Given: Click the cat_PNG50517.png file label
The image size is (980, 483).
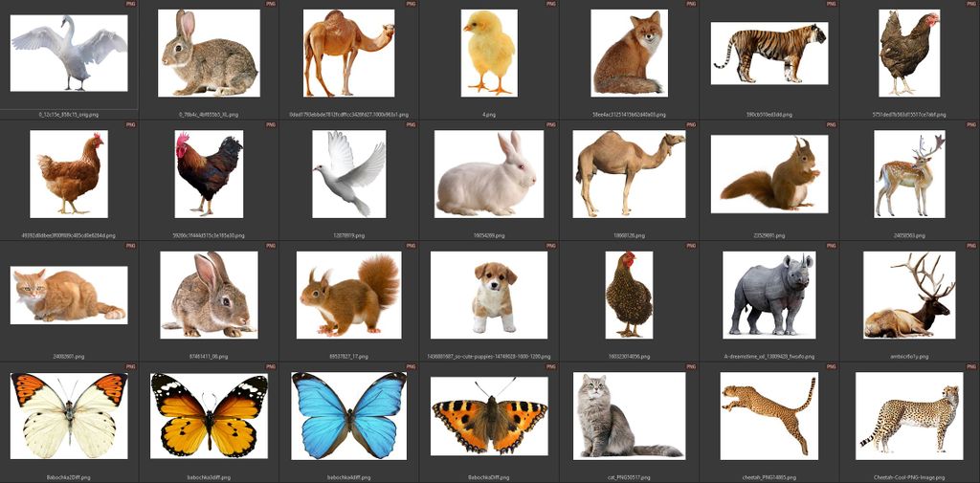Looking at the screenshot, I should (629, 476).
